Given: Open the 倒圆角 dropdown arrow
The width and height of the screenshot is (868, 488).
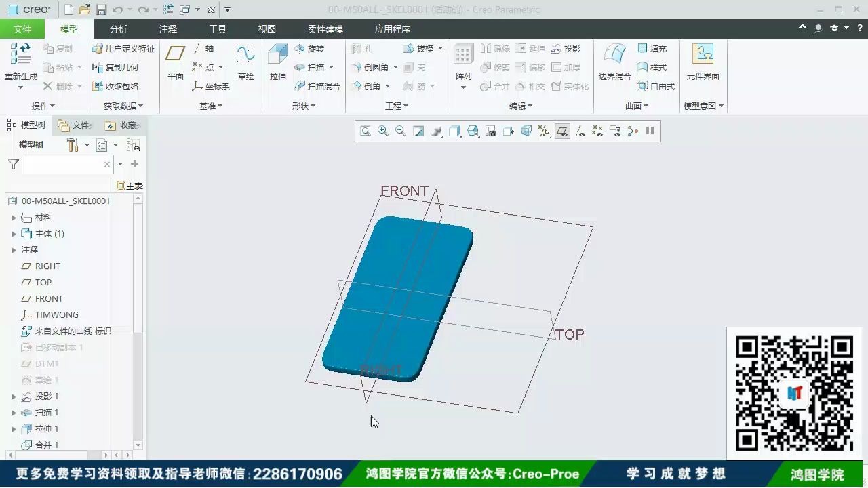Looking at the screenshot, I should (395, 68).
